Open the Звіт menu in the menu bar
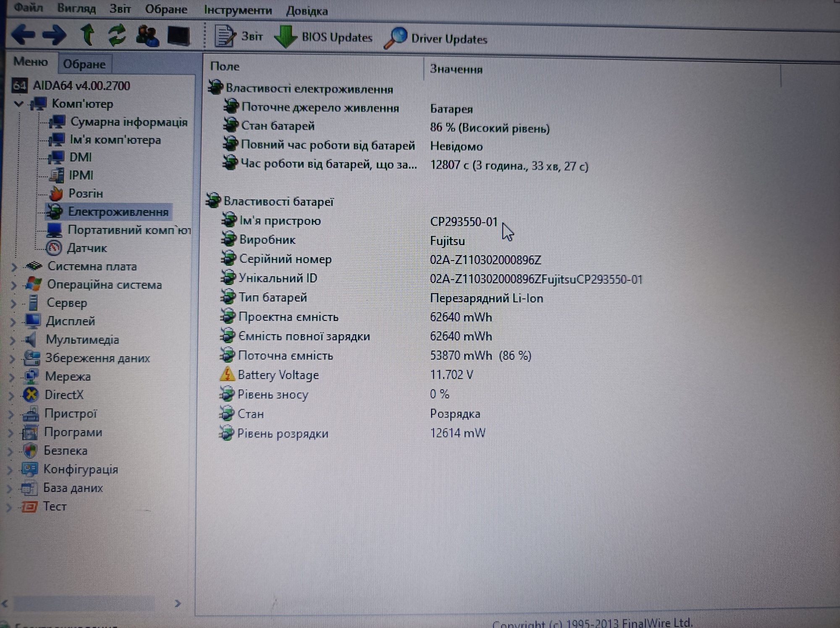The width and height of the screenshot is (840, 628). point(120,8)
